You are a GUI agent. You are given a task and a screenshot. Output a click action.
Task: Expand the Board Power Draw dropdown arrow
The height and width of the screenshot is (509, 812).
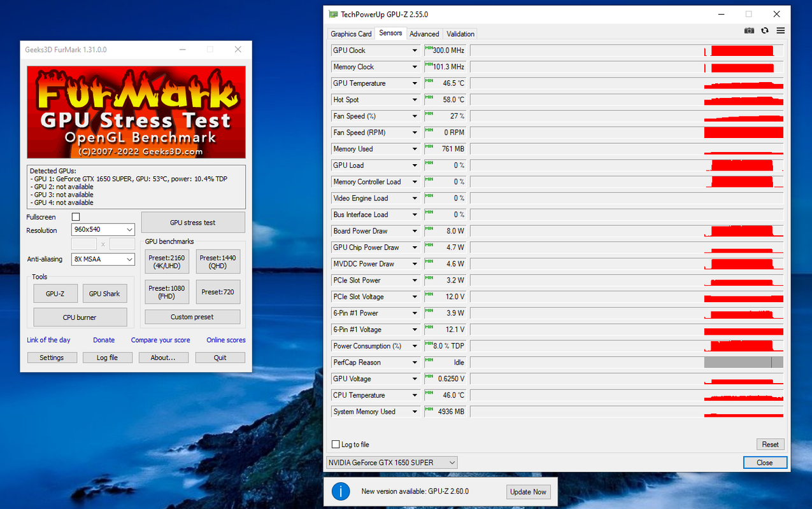click(x=415, y=231)
